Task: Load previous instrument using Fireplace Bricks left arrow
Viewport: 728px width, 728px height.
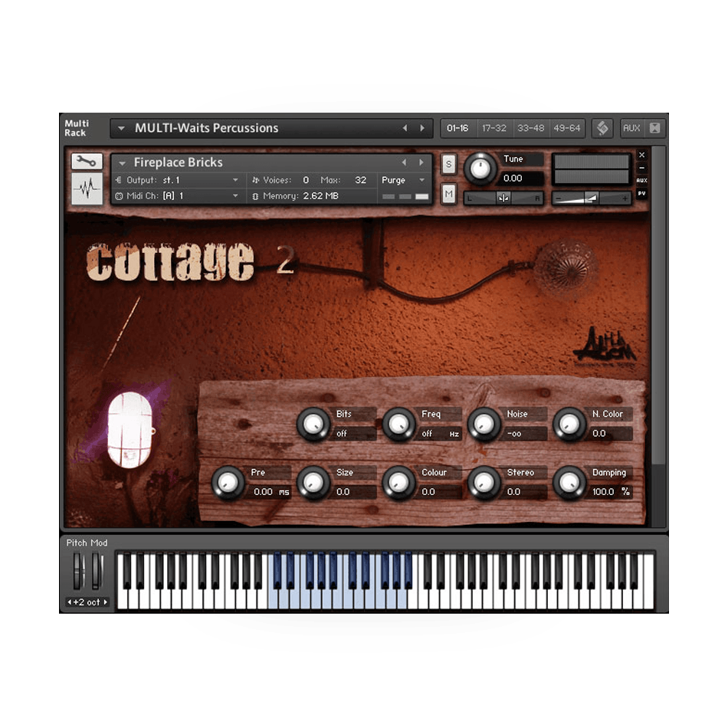Action: tap(405, 162)
